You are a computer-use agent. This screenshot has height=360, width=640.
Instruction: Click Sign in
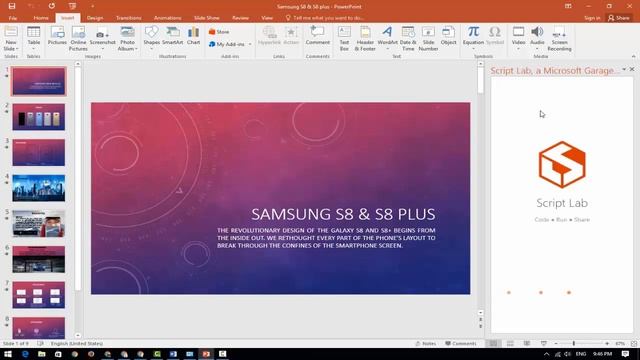(592, 18)
